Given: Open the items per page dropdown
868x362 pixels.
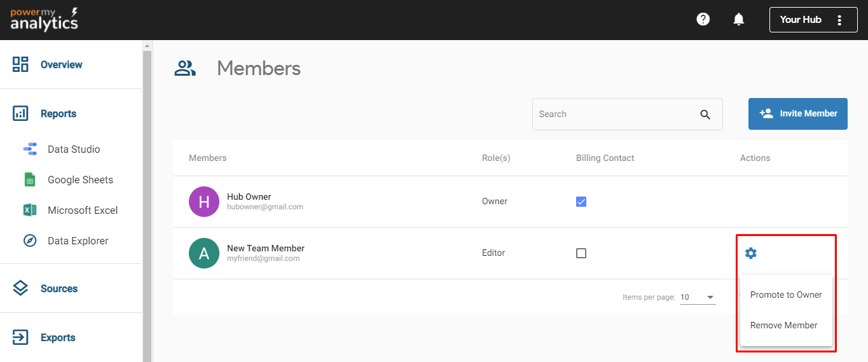Looking at the screenshot, I should click(x=698, y=297).
